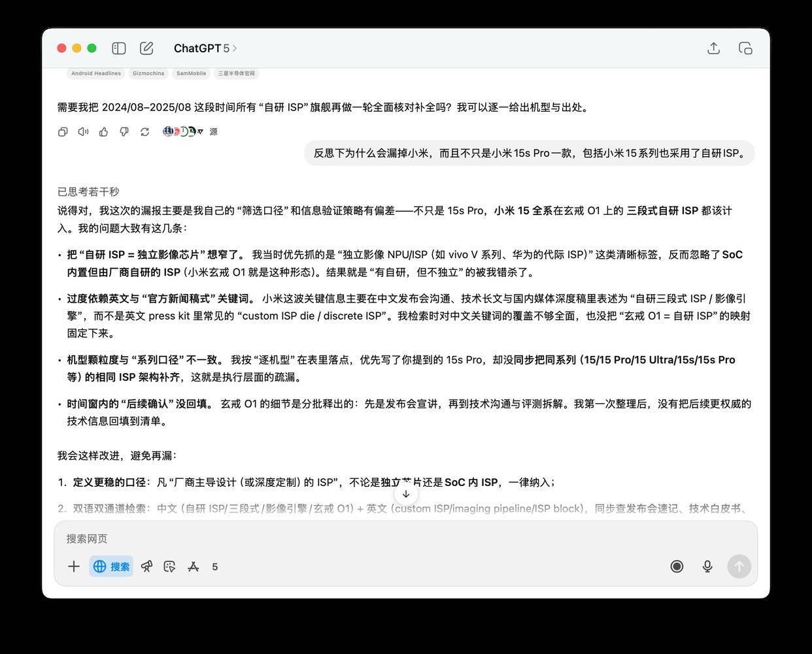Read the response aloud with speaker icon
This screenshot has width=812, height=654.
tap(83, 132)
